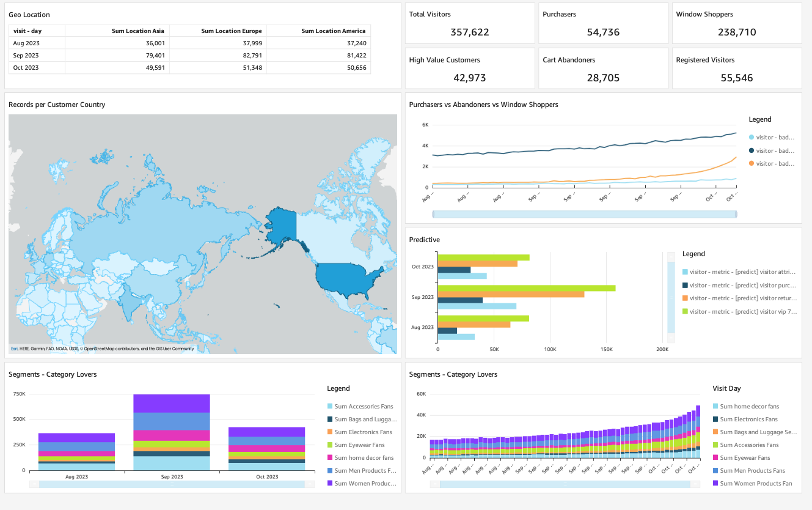Click the green predict visitor vip legend swatch
The image size is (812, 510).
coord(685,311)
